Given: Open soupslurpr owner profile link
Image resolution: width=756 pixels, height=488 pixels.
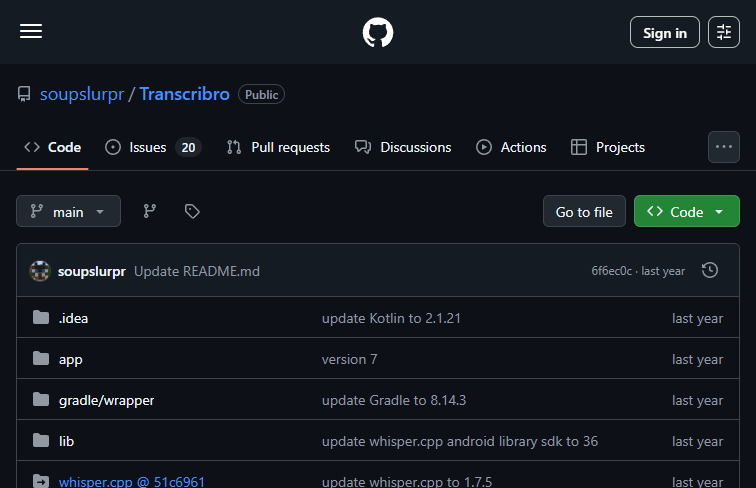Looking at the screenshot, I should click(82, 94).
